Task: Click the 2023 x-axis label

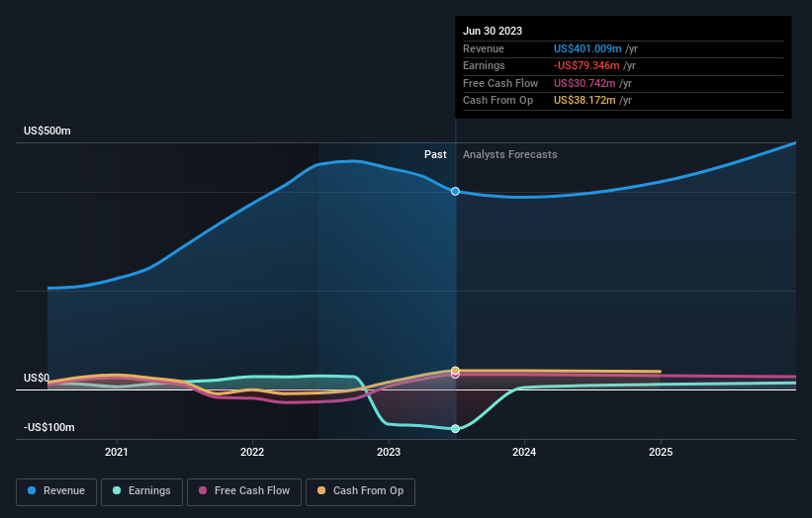Action: 389,452
